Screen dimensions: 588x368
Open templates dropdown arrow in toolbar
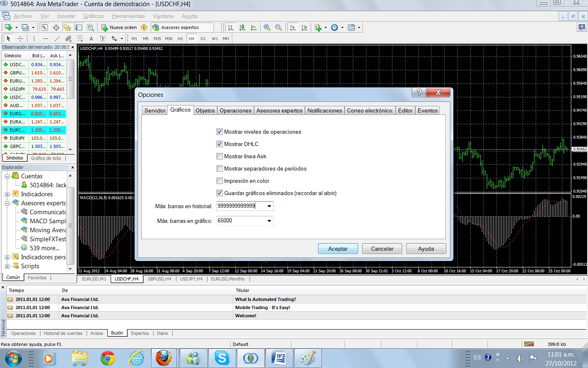(x=359, y=27)
